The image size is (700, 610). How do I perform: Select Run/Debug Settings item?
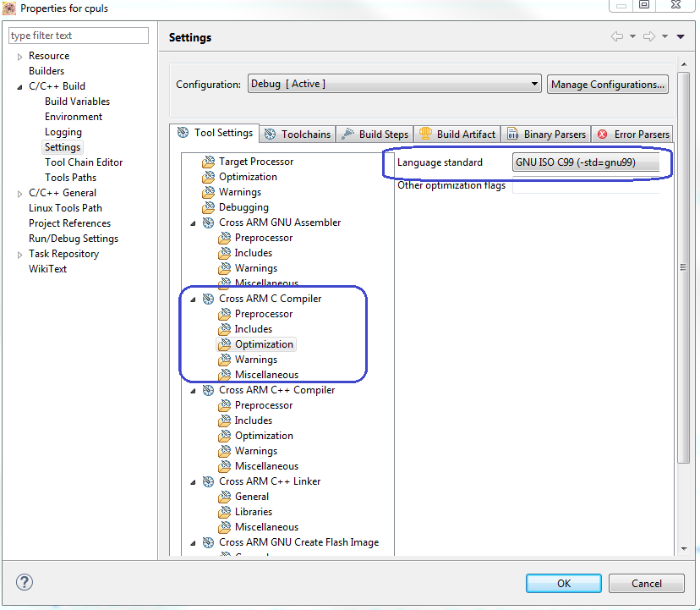tap(74, 239)
